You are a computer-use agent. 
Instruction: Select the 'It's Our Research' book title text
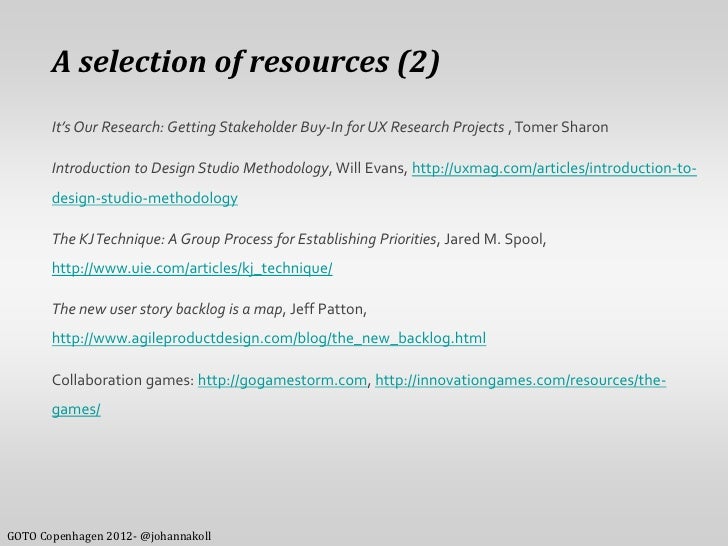click(278, 127)
